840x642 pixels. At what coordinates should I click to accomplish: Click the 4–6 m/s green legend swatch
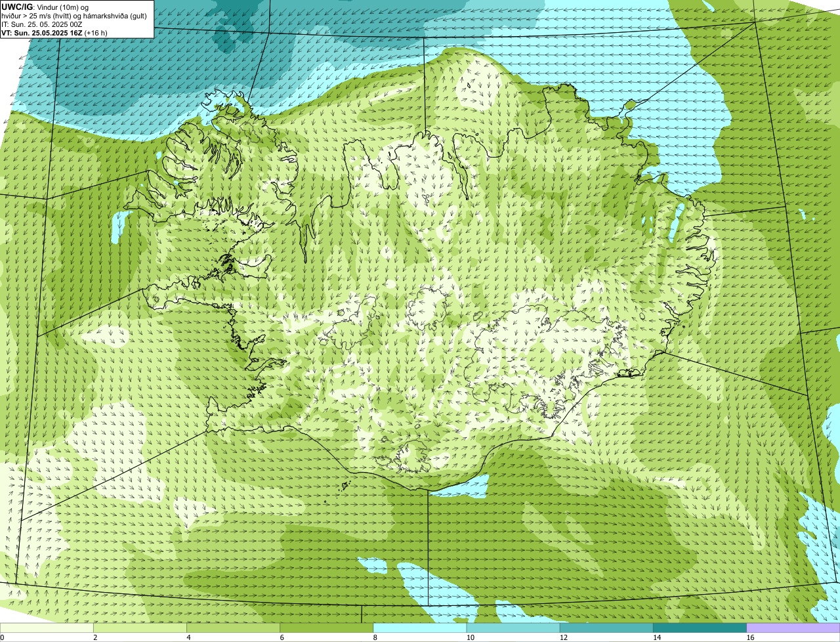(x=233, y=628)
